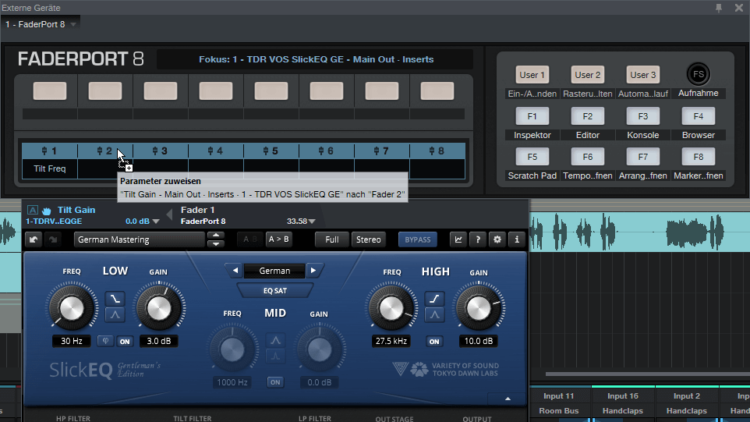
Task: Open the 33.58 fader value dropdown
Action: coord(312,222)
